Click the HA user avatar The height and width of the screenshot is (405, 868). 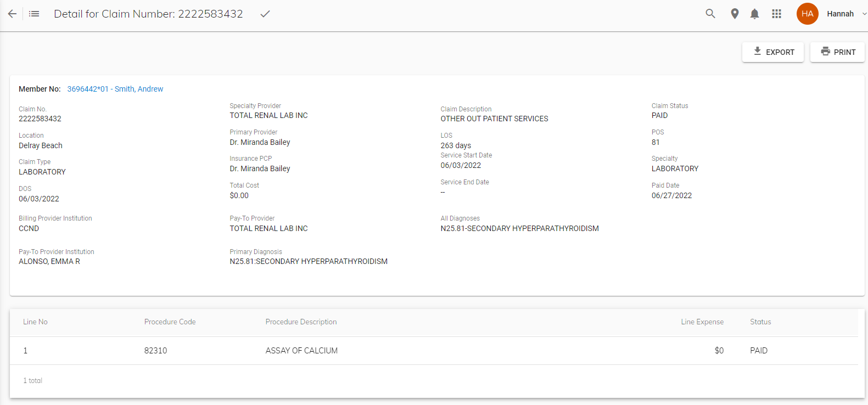[808, 14]
